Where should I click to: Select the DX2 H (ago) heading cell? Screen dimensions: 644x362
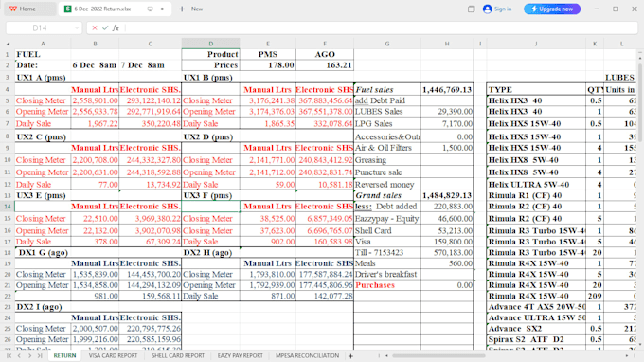pos(210,253)
